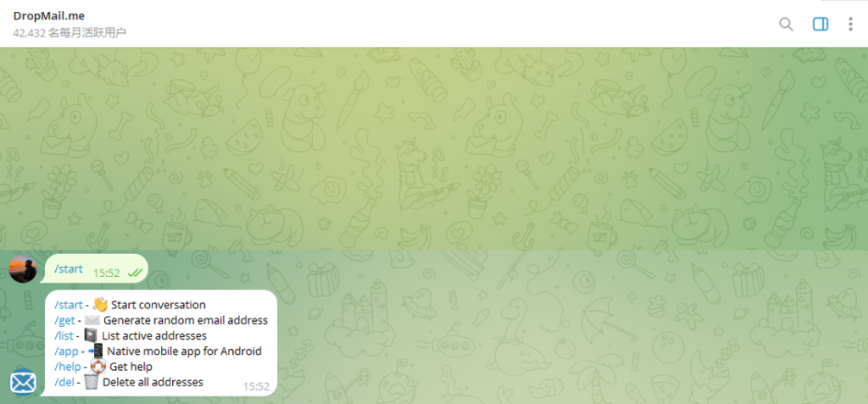The image size is (868, 404).
Task: Click the DropMail envelope bot avatar
Action: 23,382
